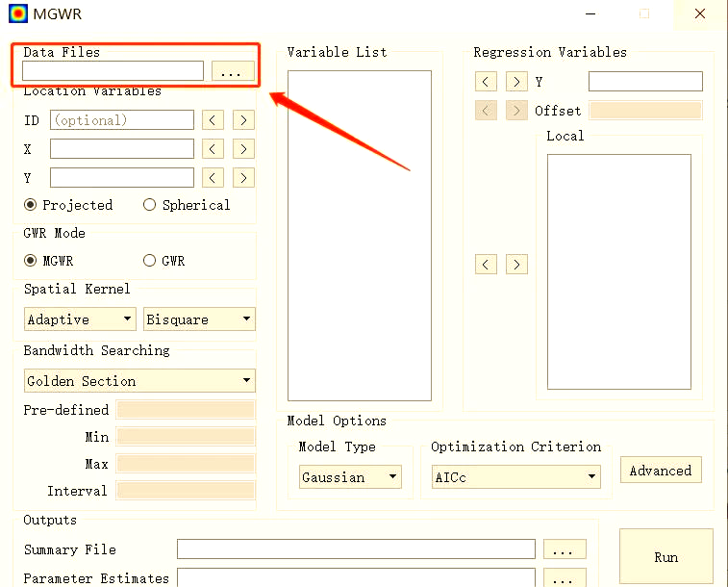Browse for Summary File output path
The image size is (728, 587).
tap(565, 549)
